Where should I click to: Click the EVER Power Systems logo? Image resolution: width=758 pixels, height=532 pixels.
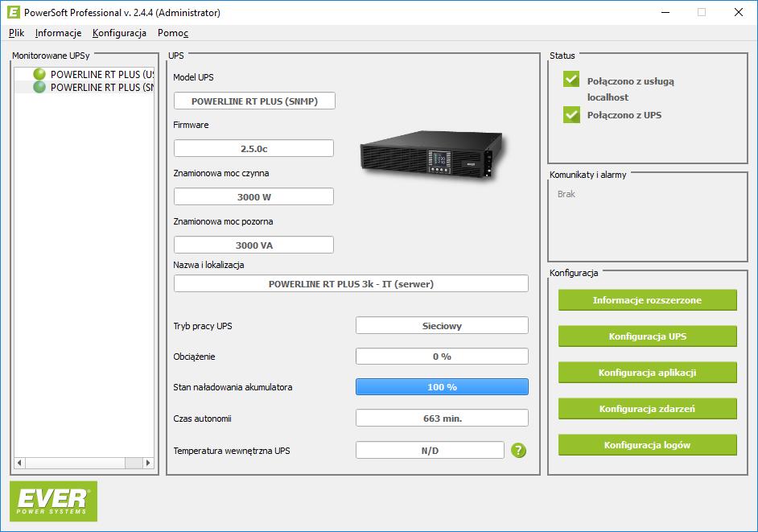54,501
